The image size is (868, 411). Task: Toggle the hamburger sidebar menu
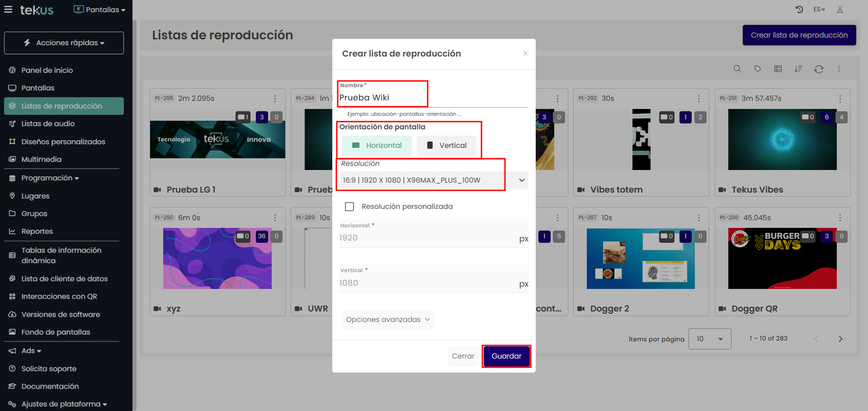(x=8, y=9)
